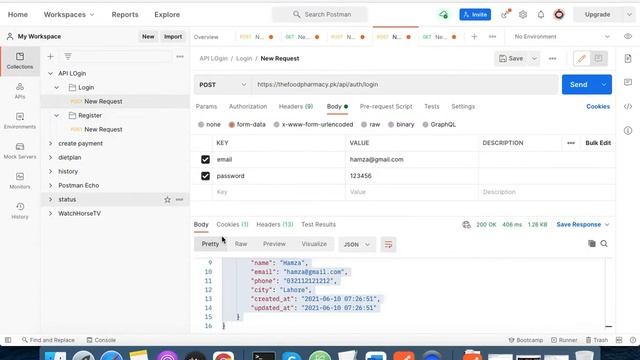Screen dimensions: 640x360
Task: Open the Cookies link
Action: pyautogui.click(x=598, y=107)
